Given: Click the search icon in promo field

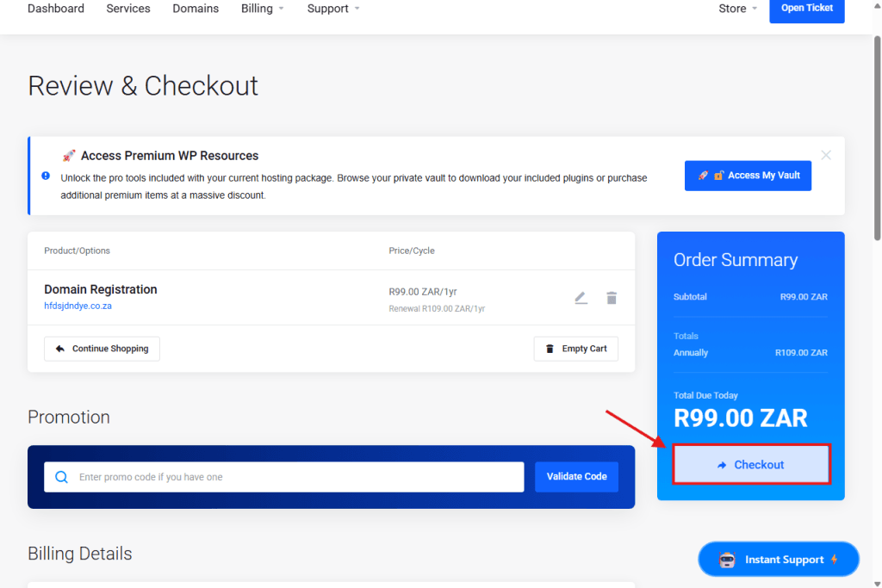Looking at the screenshot, I should 61,477.
